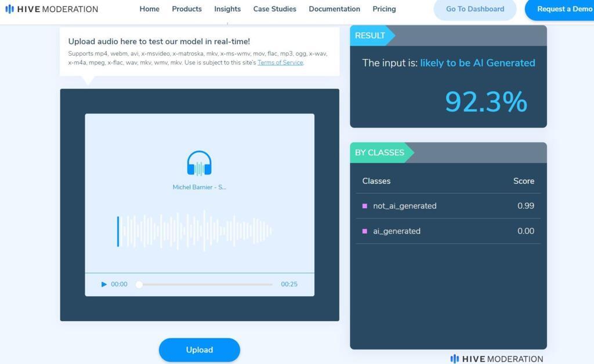Click the Hive Moderation logo in header
Image resolution: width=594 pixels, height=364 pixels.
[x=52, y=9]
